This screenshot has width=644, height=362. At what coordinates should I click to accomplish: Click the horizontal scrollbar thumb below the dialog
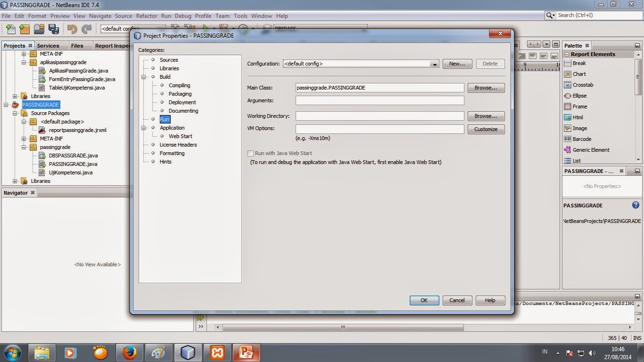pyautogui.click(x=343, y=327)
